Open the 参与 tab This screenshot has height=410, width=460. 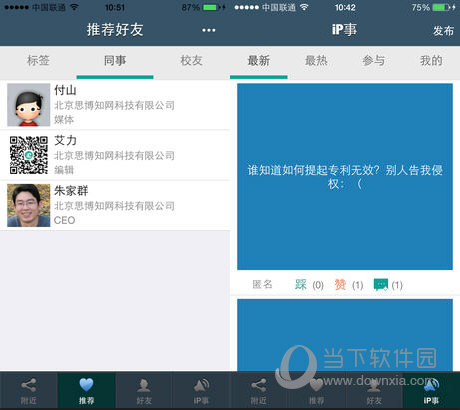[374, 61]
